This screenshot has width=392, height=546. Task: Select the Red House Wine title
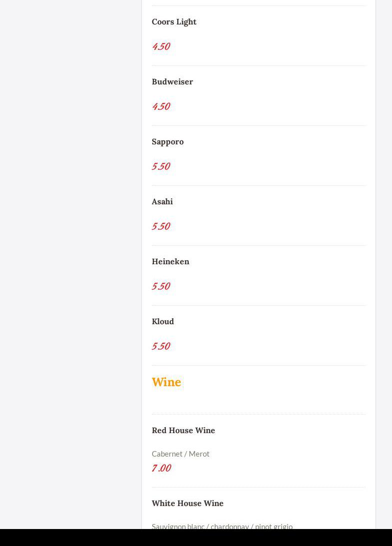coord(183,431)
